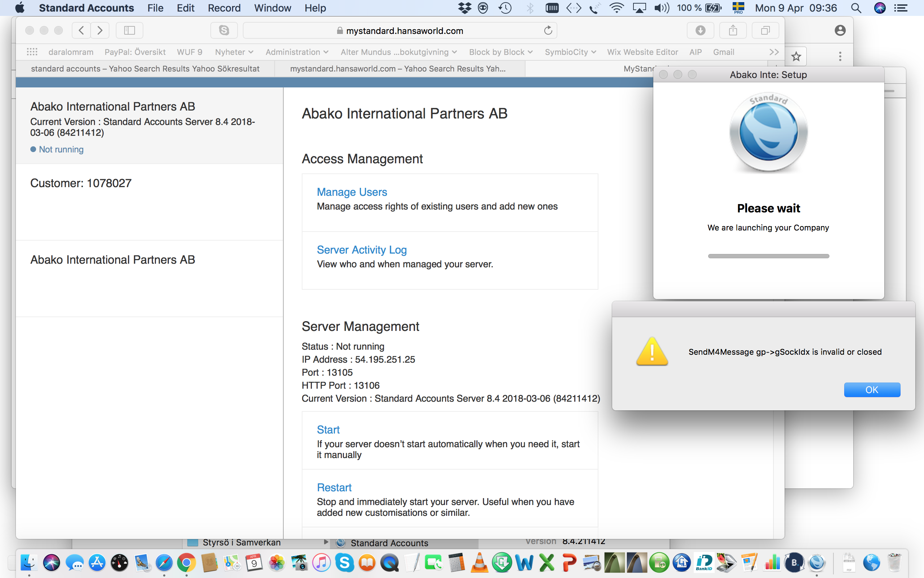Show all tabs overview in Safari

click(765, 30)
